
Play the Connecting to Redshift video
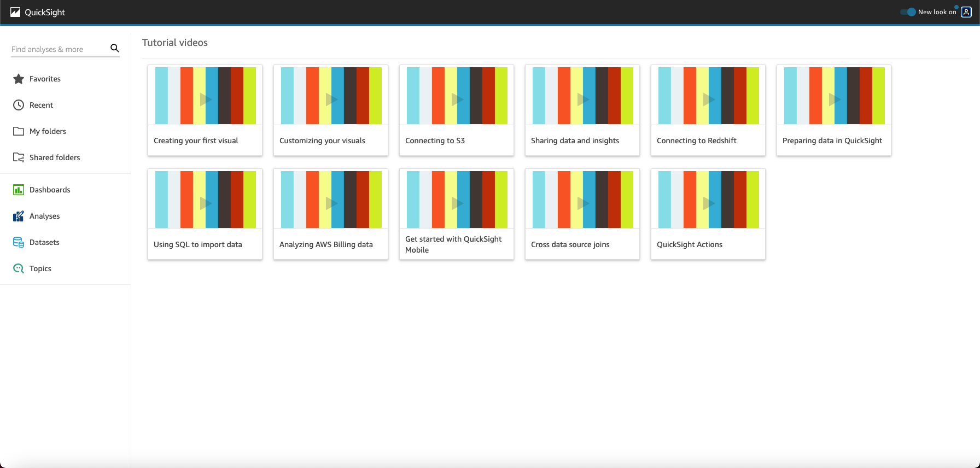point(709,99)
